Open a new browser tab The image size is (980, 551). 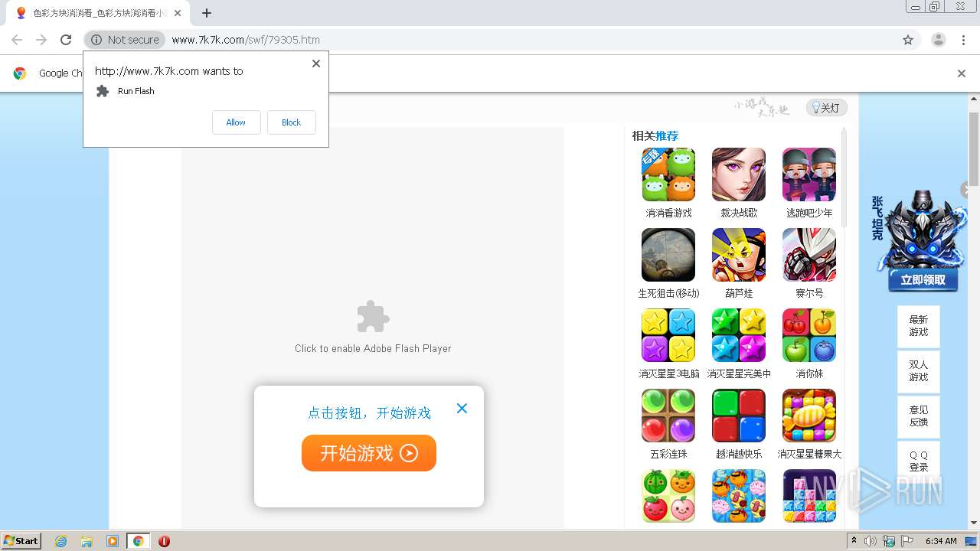tap(207, 13)
